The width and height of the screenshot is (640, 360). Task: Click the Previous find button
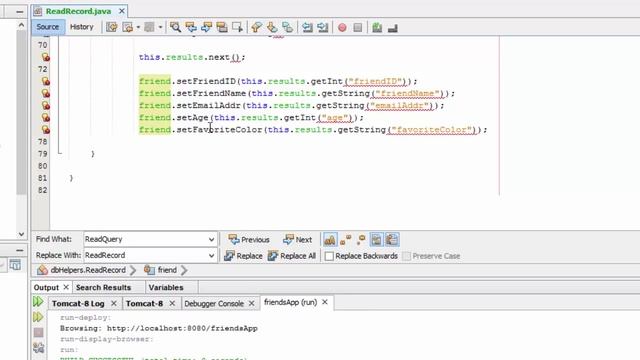click(249, 240)
